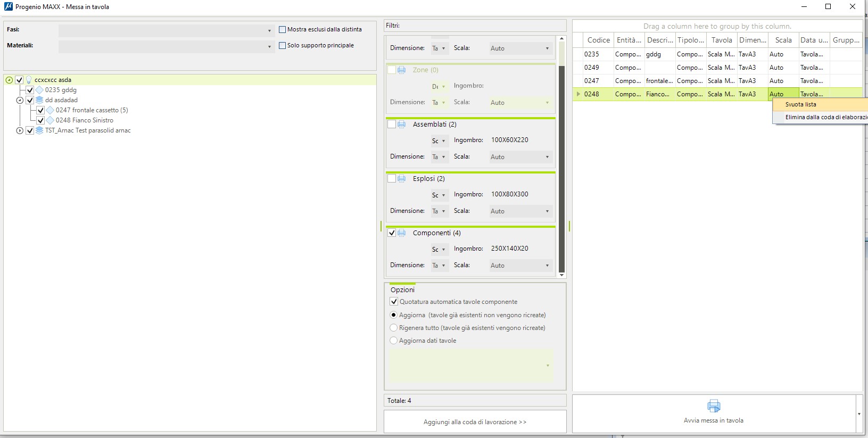Open Sc dropdown in Assemblati section
This screenshot has width=868, height=438.
click(439, 141)
